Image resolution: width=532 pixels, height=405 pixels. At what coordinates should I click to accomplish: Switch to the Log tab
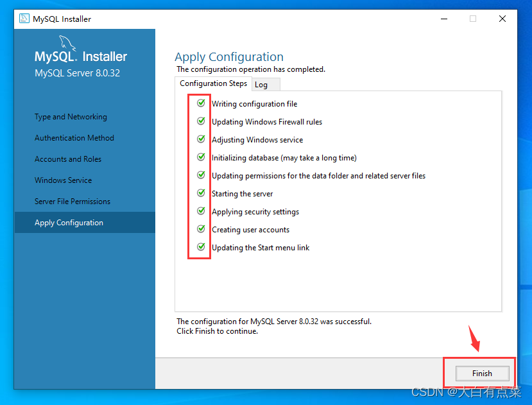266,85
